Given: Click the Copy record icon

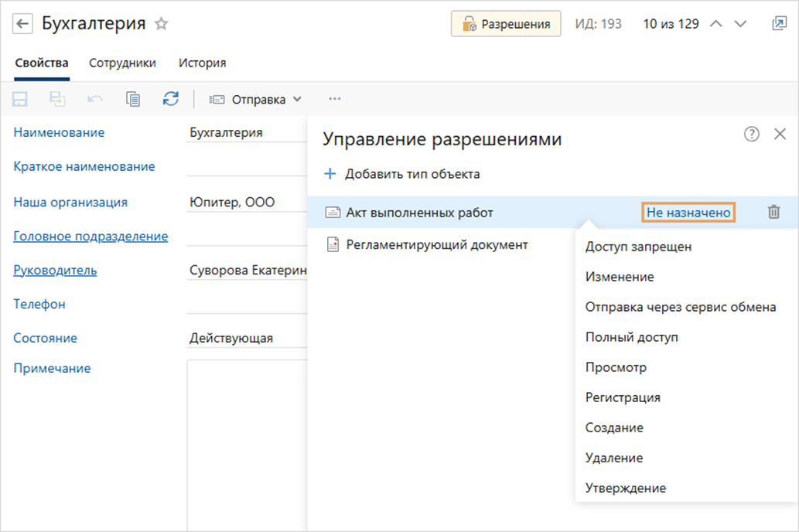Looking at the screenshot, I should tap(133, 99).
